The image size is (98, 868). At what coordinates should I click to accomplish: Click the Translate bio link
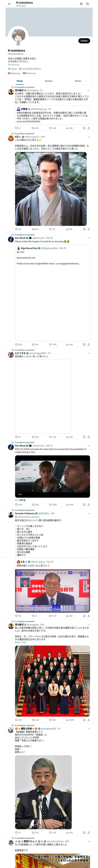coord(14,64)
